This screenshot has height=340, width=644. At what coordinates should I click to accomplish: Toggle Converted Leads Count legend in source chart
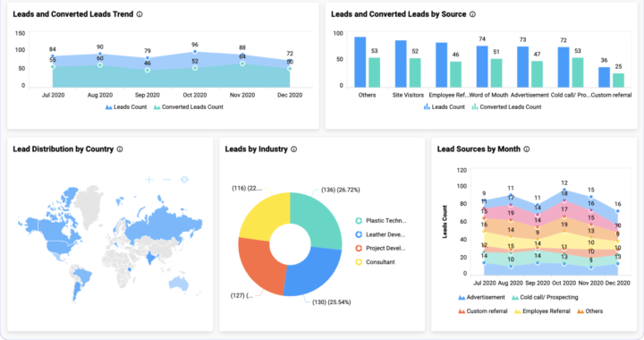[x=507, y=107]
